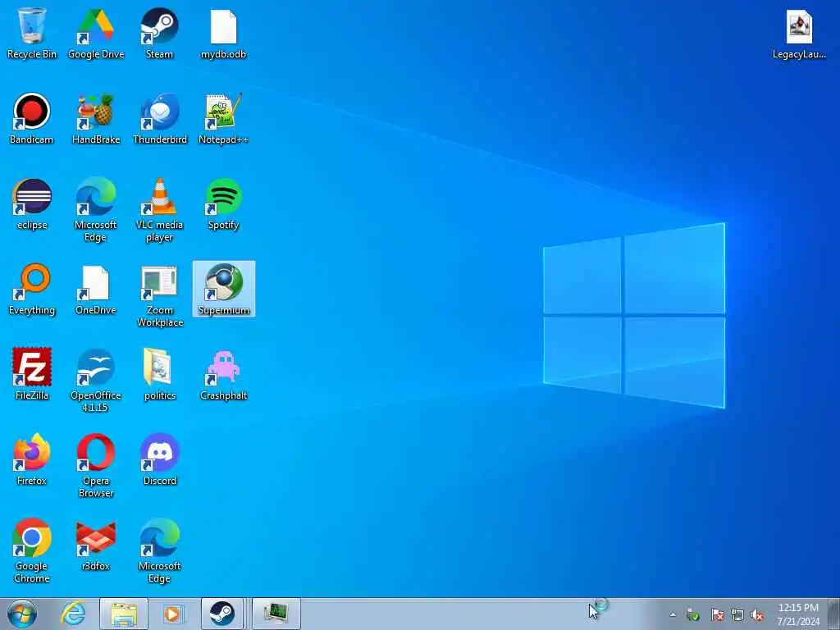840x630 pixels.
Task: Open File Explorer from the taskbar
Action: tap(124, 614)
